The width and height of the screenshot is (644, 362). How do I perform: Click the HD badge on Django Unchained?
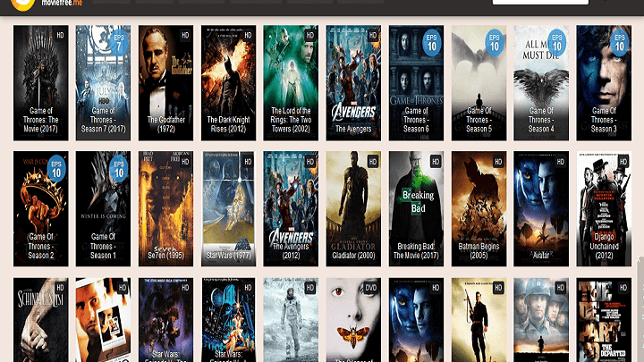click(623, 162)
